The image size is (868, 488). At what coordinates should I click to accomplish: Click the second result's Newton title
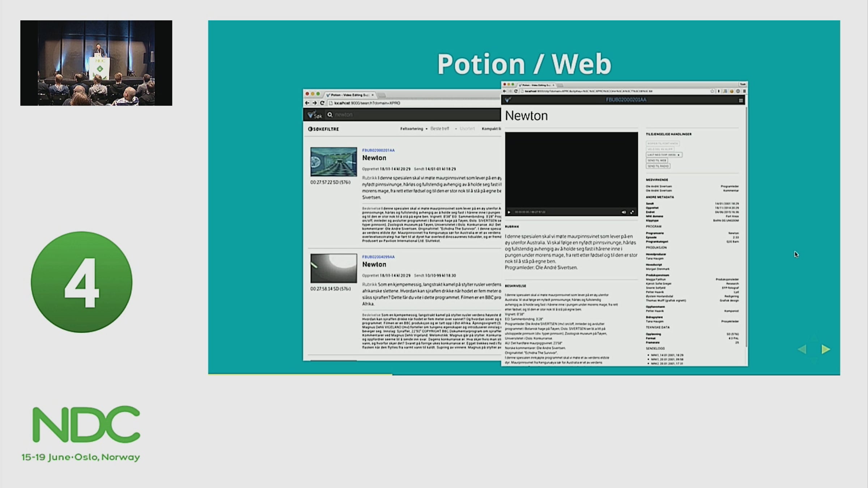[x=374, y=265]
